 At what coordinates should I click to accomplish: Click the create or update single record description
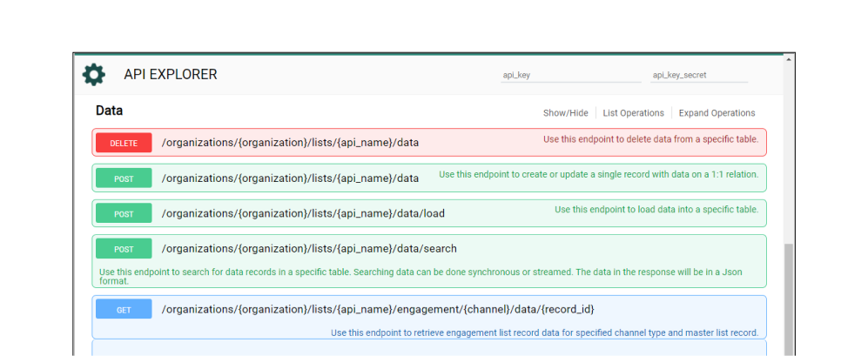click(x=598, y=174)
